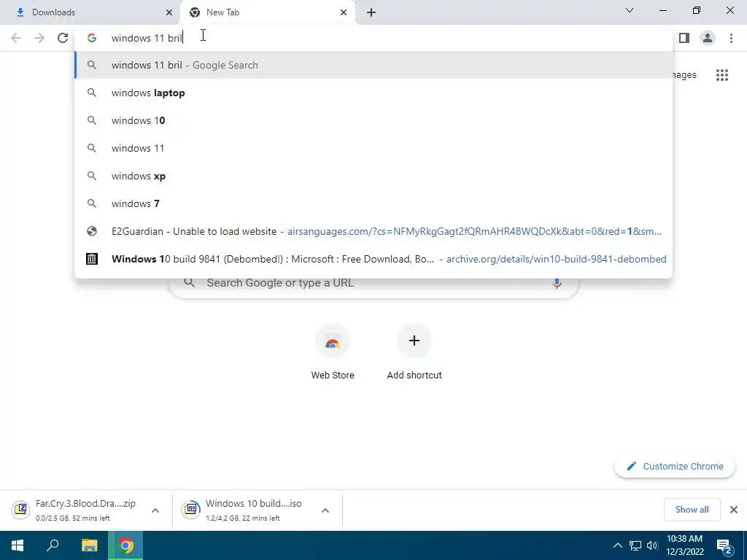Select the New Tab tab
Screen dimensions: 747x560
[x=268, y=12]
